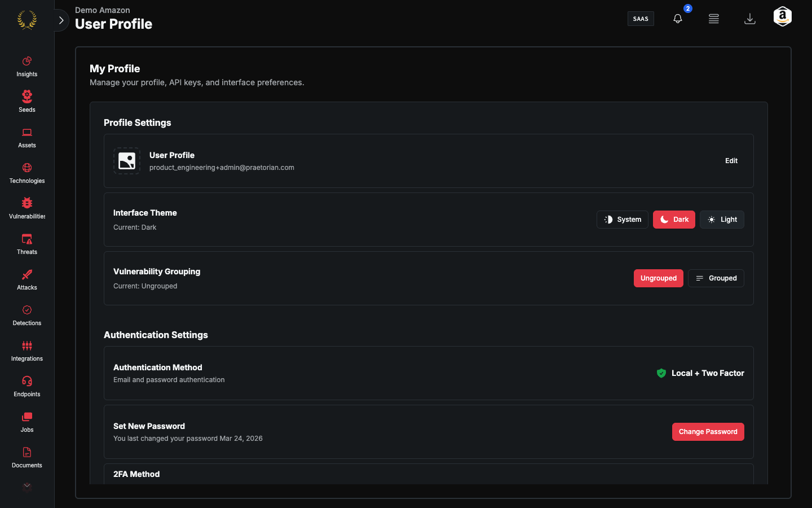The width and height of the screenshot is (812, 508).
Task: Click the Change Password button
Action: tap(708, 432)
